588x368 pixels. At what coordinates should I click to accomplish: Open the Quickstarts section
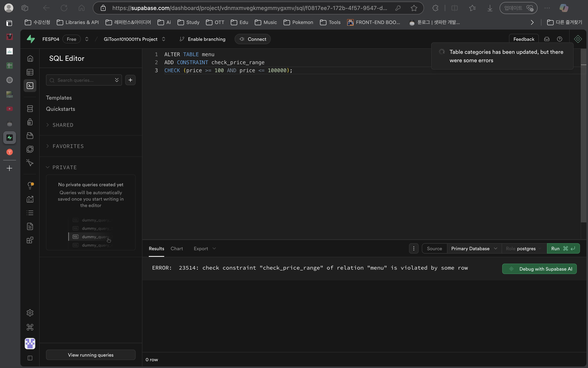coord(61,109)
